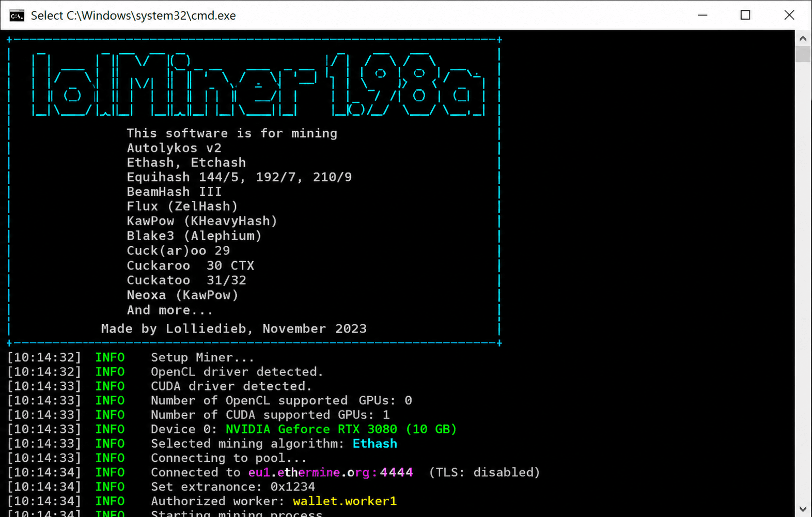Open the cmd.exe system menu icon
Screen dimensions: 812x517
click(17, 15)
